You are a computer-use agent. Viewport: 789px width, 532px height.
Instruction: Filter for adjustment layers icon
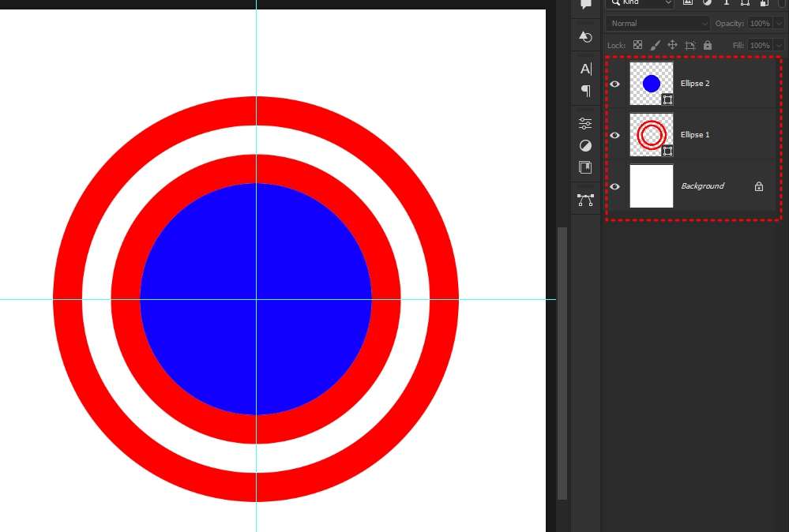pos(707,2)
